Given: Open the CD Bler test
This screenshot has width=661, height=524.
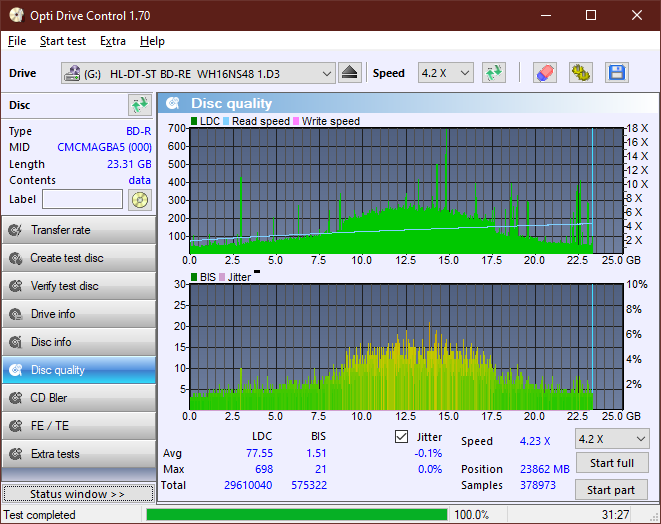Looking at the screenshot, I should [x=78, y=398].
